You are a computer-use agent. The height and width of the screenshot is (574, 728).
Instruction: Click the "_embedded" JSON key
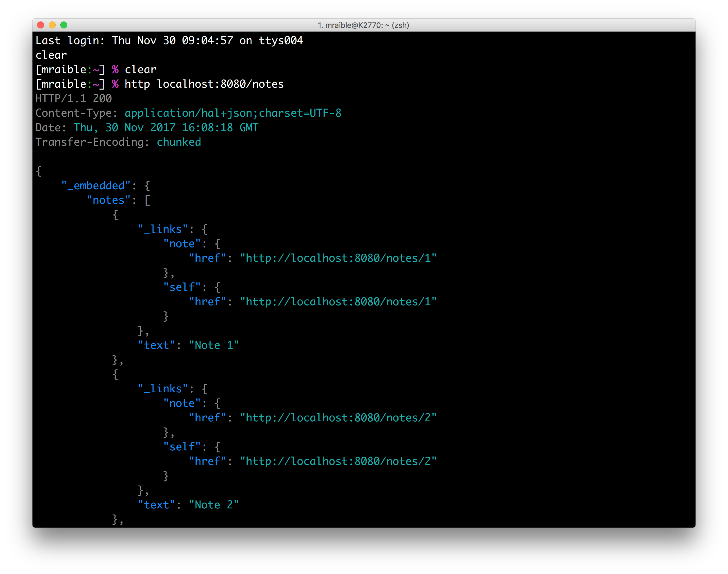(96, 186)
